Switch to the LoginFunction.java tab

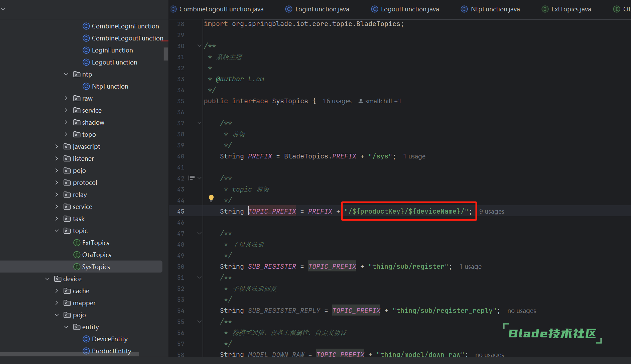317,9
